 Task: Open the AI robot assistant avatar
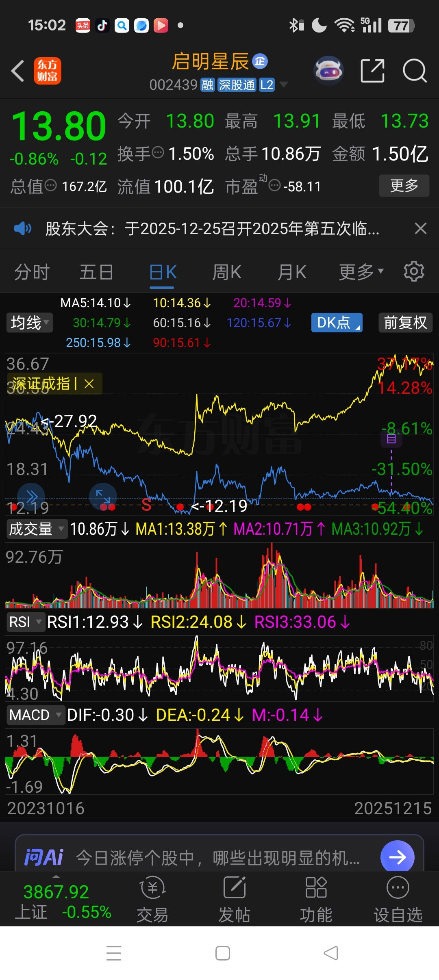(x=329, y=71)
